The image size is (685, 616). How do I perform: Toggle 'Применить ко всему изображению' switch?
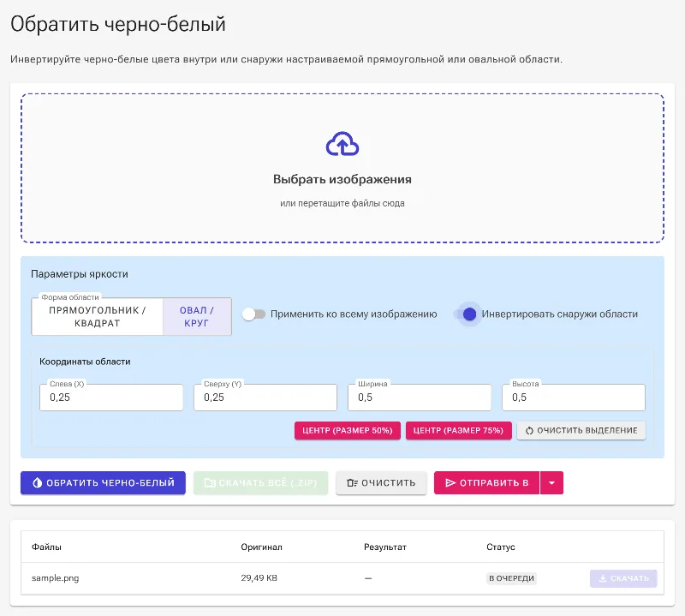pyautogui.click(x=253, y=314)
